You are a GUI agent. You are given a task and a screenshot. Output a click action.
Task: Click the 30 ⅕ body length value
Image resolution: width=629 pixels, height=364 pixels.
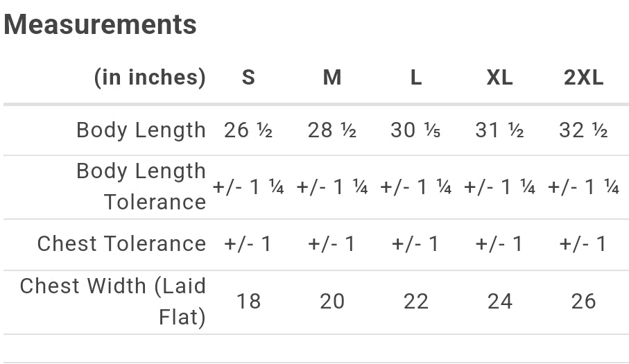click(415, 130)
